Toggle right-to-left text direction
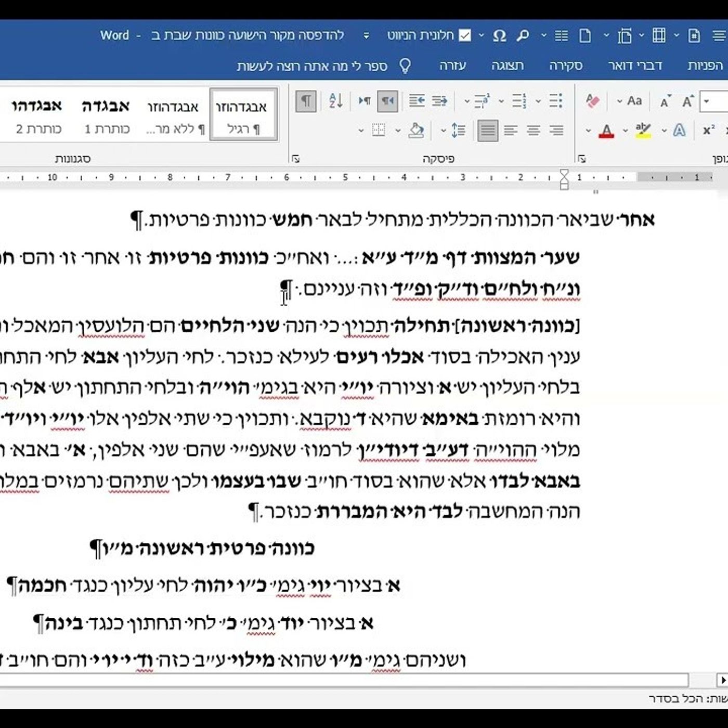The width and height of the screenshot is (728, 728). [x=387, y=100]
